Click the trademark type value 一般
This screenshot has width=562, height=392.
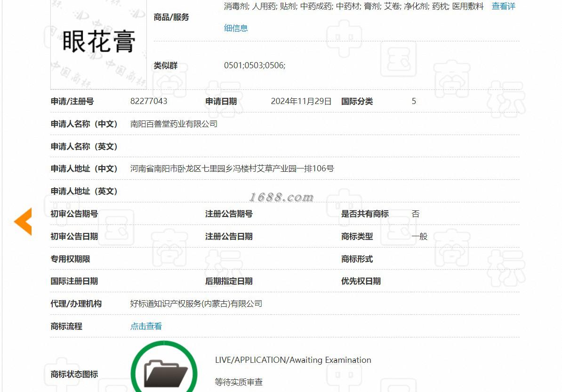point(419,237)
